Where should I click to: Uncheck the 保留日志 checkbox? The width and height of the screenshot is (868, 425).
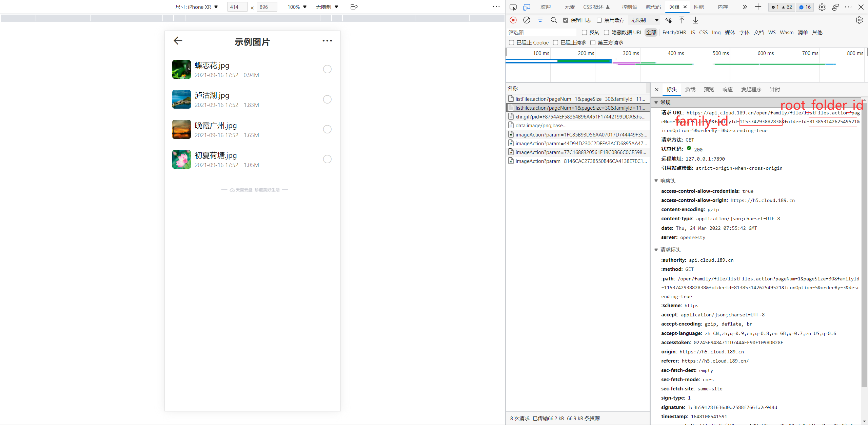pos(566,20)
